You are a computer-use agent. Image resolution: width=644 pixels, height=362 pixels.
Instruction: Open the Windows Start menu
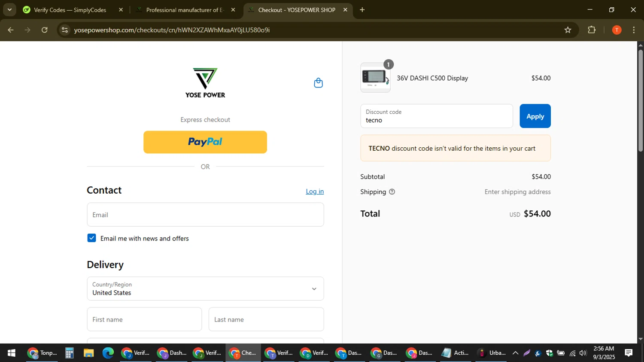(12, 353)
